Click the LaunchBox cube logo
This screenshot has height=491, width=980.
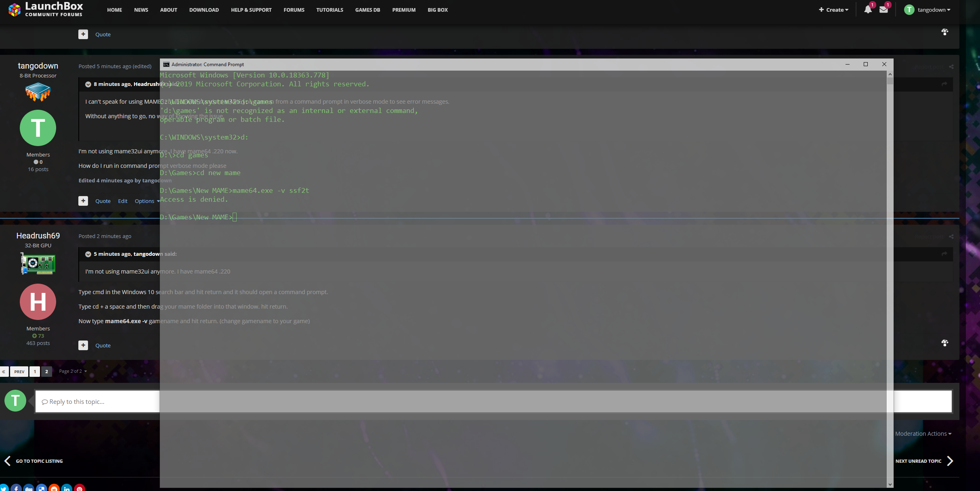pos(15,10)
